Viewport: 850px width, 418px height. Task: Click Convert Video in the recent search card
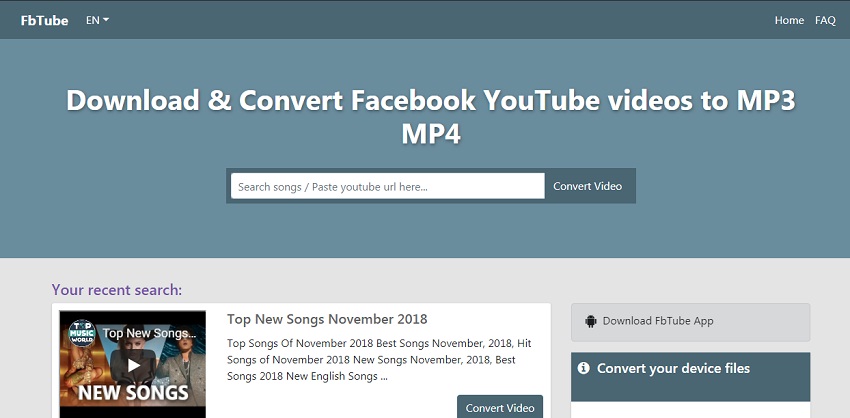pyautogui.click(x=500, y=407)
